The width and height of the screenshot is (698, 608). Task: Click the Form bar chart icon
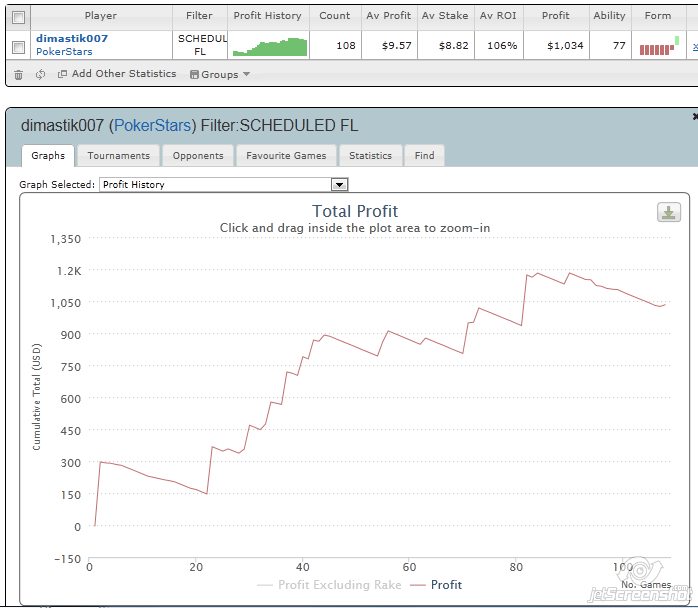[x=657, y=47]
